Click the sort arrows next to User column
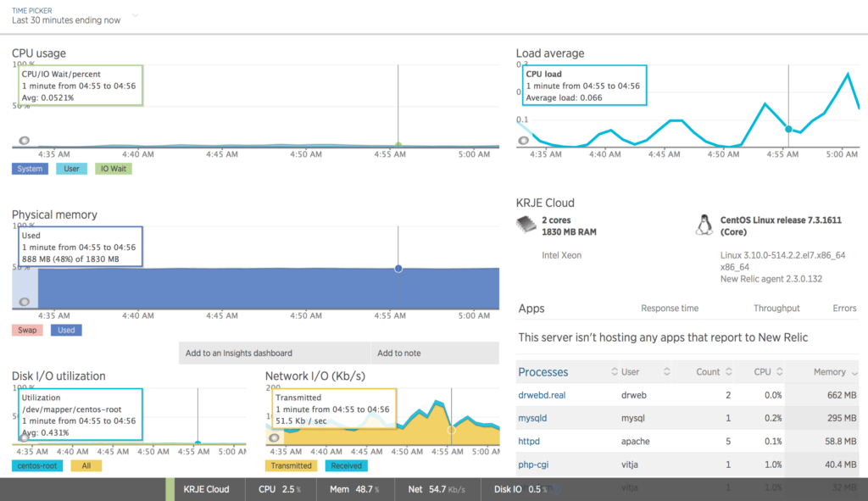Image resolution: width=868 pixels, height=501 pixels. pos(666,372)
